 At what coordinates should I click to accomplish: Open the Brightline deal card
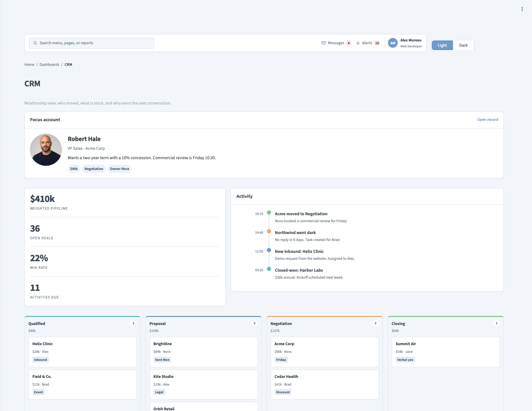(204, 352)
